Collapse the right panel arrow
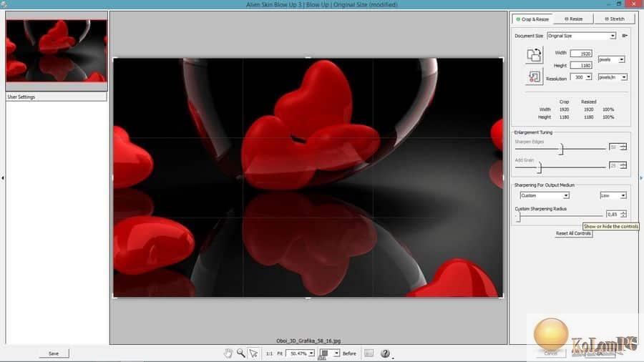Image resolution: width=644 pixels, height=362 pixels. pos(641,178)
